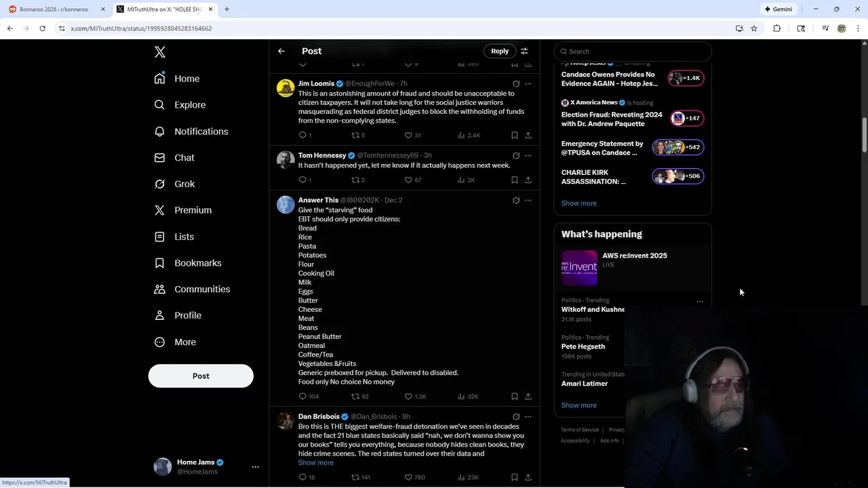Image resolution: width=868 pixels, height=488 pixels.
Task: Open Amari Latimer trending topic
Action: coord(585,384)
